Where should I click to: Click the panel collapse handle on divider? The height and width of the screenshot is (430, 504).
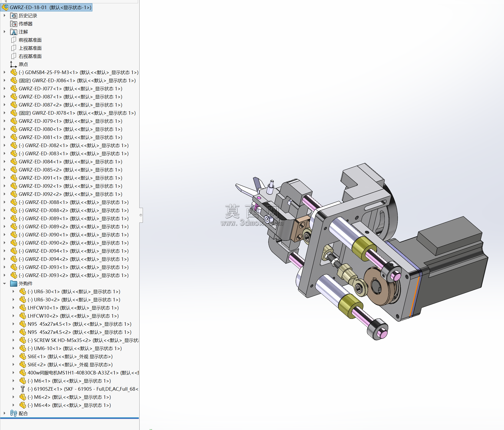(x=141, y=215)
